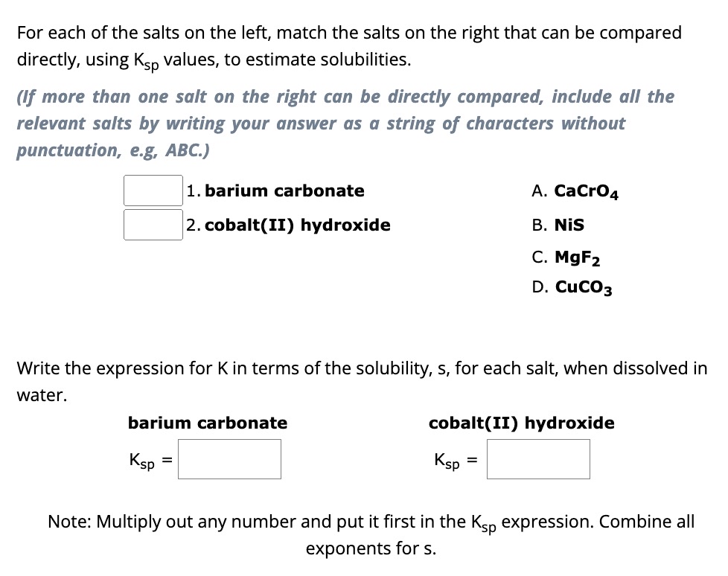The width and height of the screenshot is (728, 576).
Task: Click the phrase 'exponents for s'
Action: click(x=371, y=548)
